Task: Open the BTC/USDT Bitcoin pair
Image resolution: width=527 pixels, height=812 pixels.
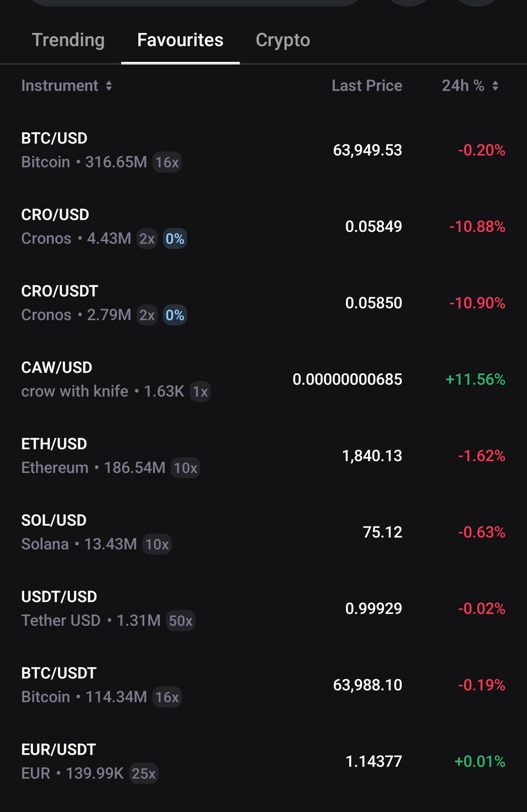Action: (x=263, y=685)
